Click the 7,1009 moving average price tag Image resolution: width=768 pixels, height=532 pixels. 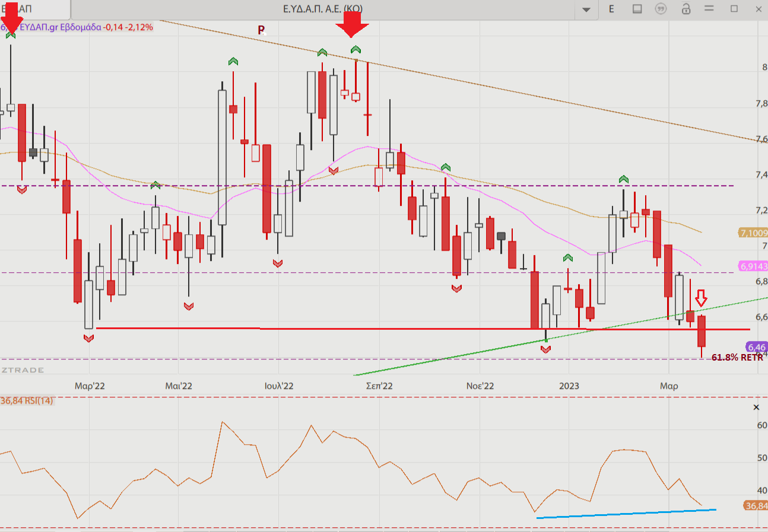754,232
